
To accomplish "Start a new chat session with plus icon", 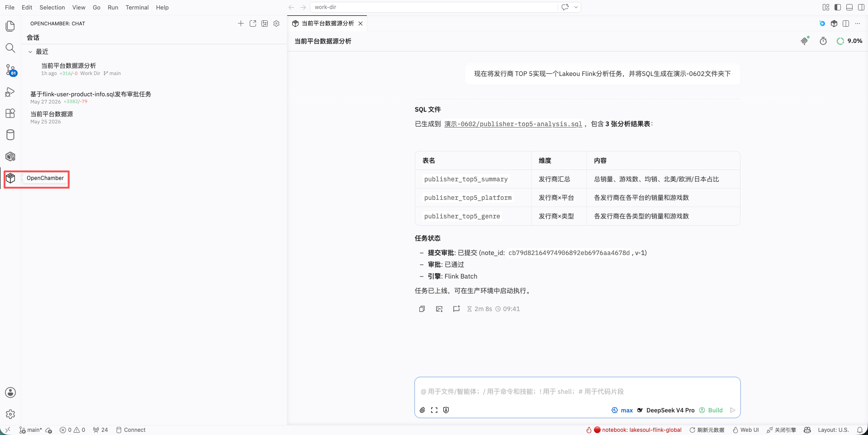I will point(241,24).
